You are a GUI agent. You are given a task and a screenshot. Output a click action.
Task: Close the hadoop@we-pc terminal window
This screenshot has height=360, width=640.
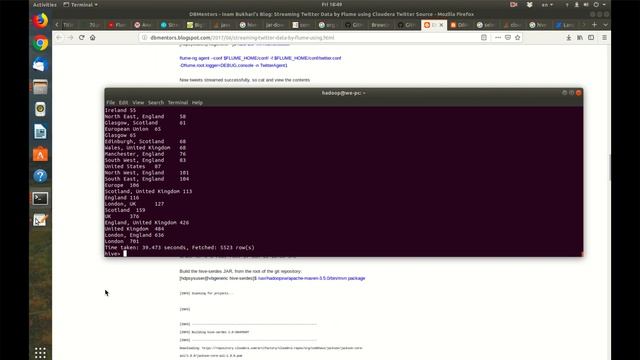tap(578, 93)
